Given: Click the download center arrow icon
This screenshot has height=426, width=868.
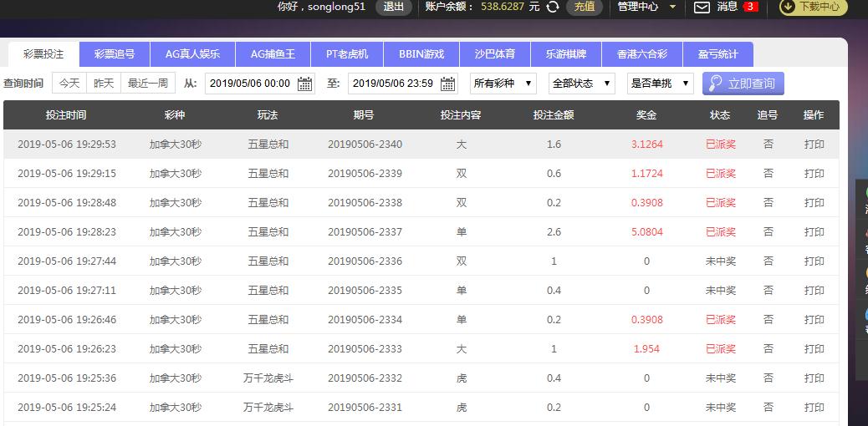Looking at the screenshot, I should pyautogui.click(x=788, y=7).
